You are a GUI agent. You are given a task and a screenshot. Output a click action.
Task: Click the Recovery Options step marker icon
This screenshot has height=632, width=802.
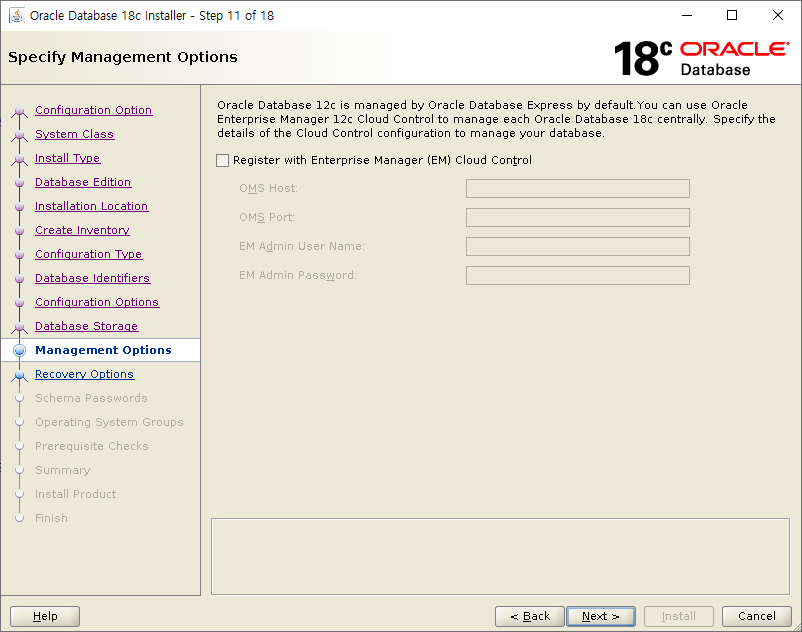coord(19,375)
